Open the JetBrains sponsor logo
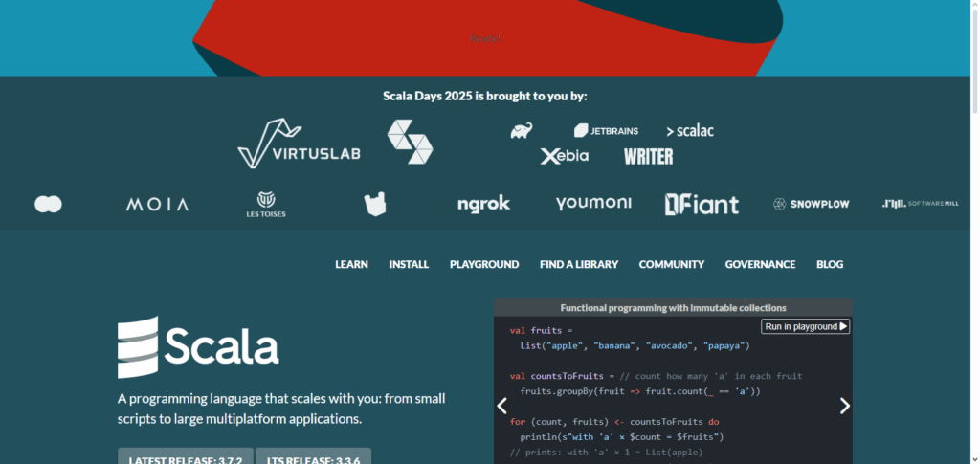 point(606,130)
